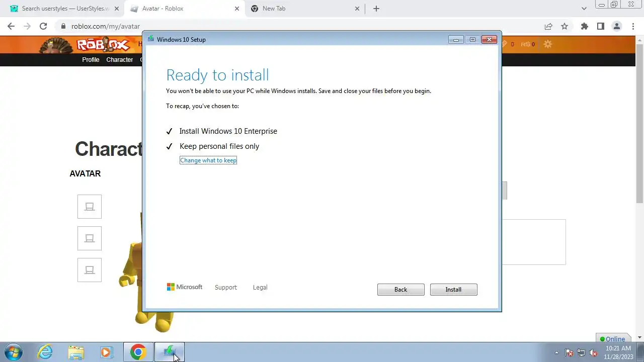
Task: Click the scrollbar down arrow
Action: (639, 338)
